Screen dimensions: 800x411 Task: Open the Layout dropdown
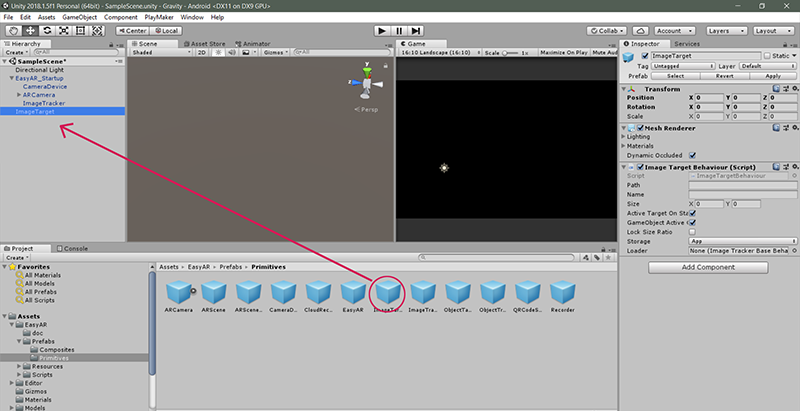pos(773,31)
